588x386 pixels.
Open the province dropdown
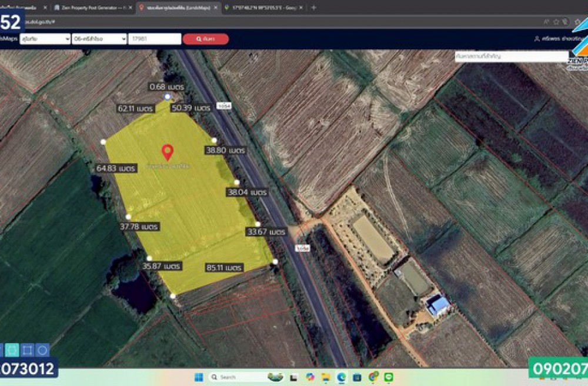pyautogui.click(x=45, y=39)
